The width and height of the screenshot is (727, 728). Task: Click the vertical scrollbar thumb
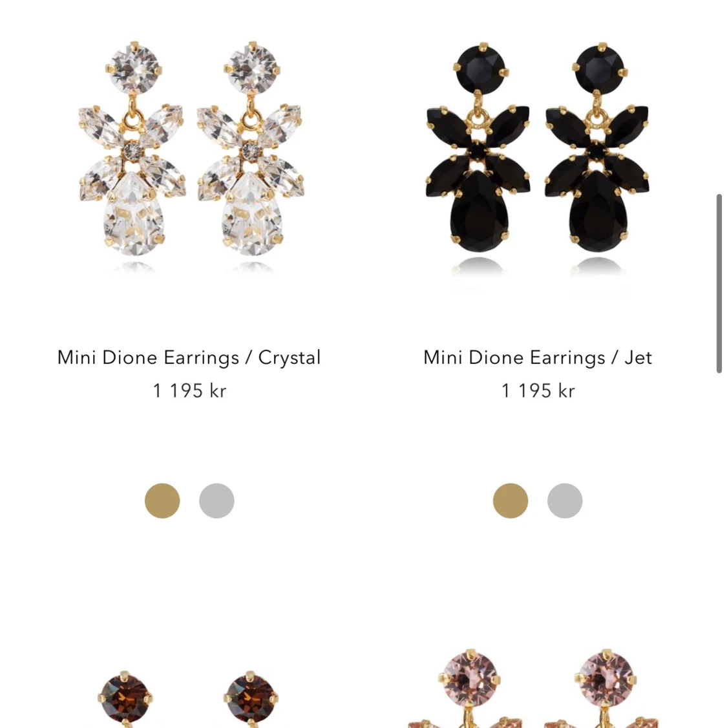(719, 283)
